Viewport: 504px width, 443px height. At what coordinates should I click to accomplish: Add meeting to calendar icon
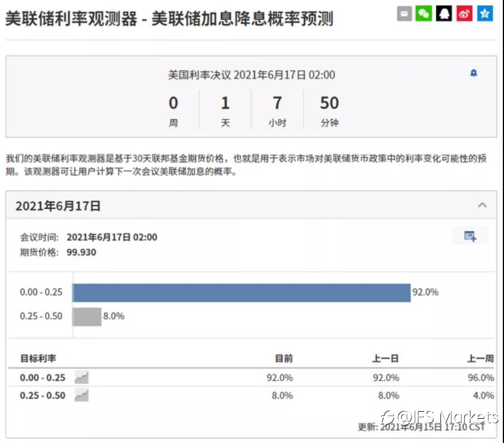tap(470, 236)
